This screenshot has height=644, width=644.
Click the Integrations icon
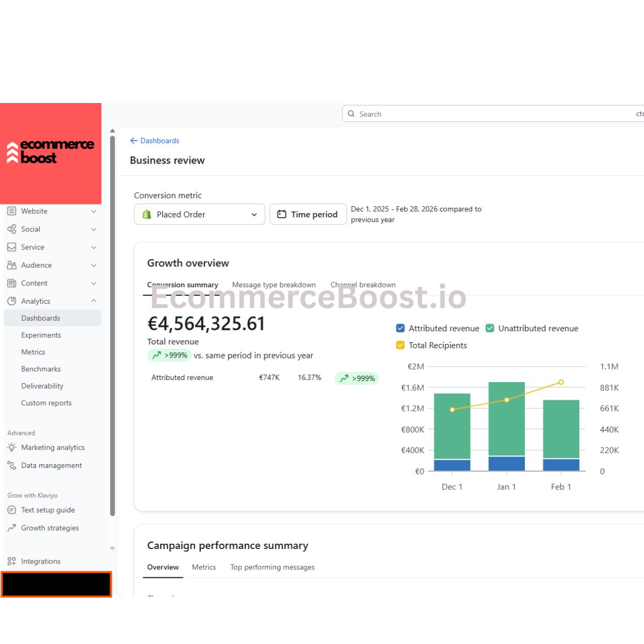click(12, 561)
